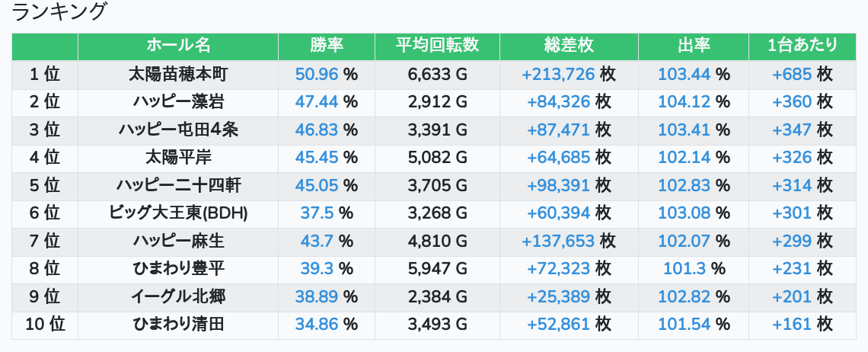Select the イーグル北郷 hall row

click(x=178, y=297)
